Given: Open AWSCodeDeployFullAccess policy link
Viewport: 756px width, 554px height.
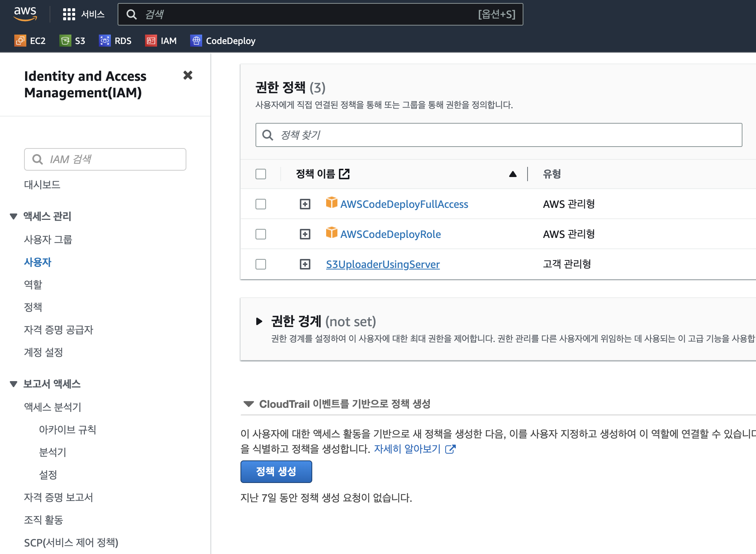Looking at the screenshot, I should 404,204.
